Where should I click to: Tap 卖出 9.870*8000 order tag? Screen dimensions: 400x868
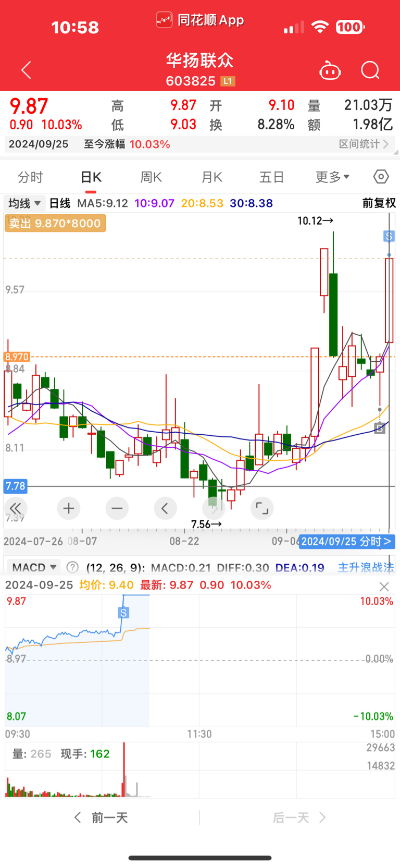[55, 223]
